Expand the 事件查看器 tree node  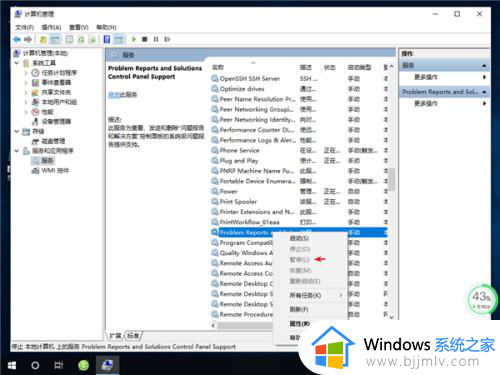(x=26, y=83)
